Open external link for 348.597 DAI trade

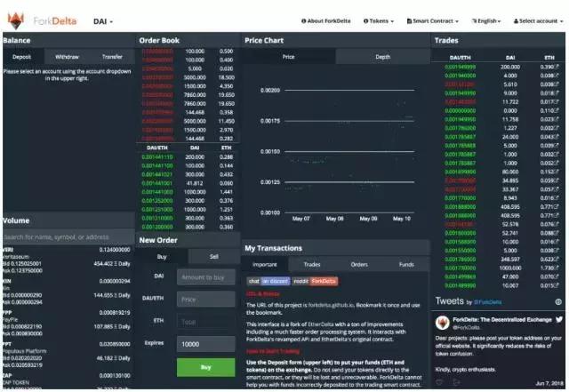coord(557,260)
